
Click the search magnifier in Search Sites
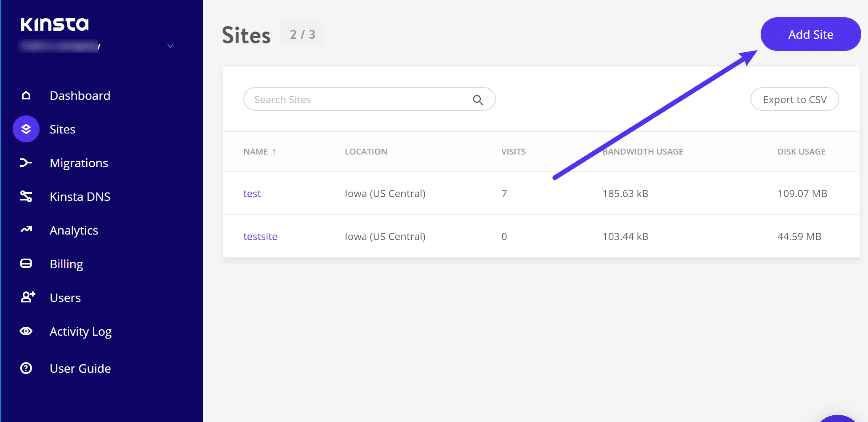tap(478, 99)
